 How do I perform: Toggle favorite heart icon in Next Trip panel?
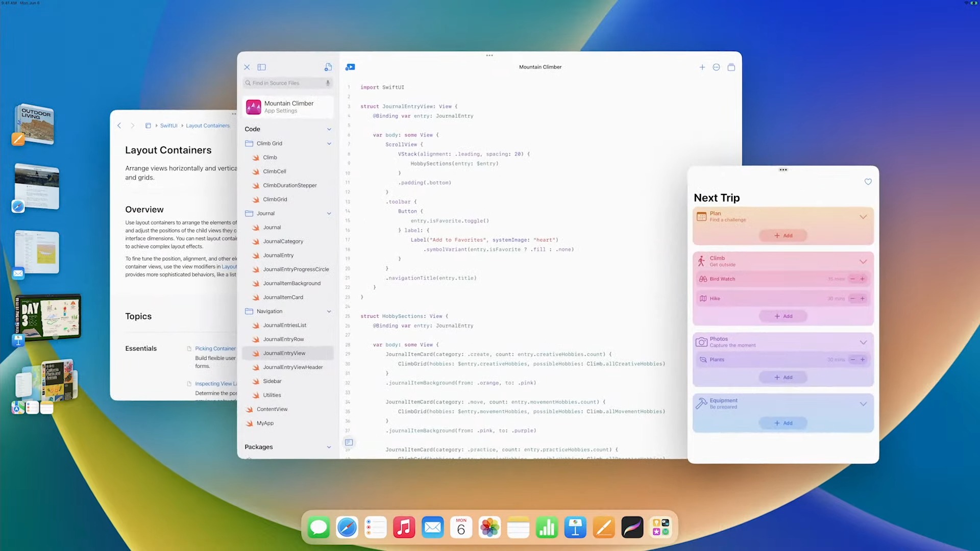(868, 182)
